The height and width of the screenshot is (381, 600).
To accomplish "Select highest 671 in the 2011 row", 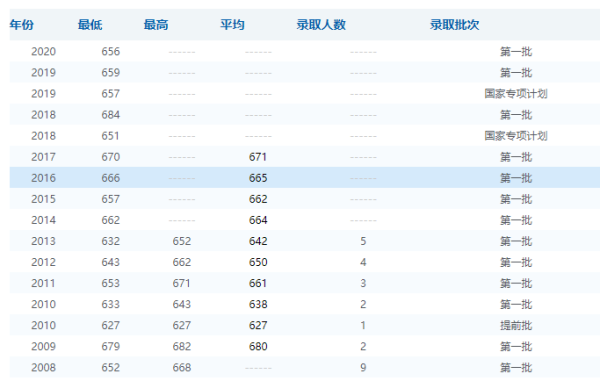I will 181,283.
